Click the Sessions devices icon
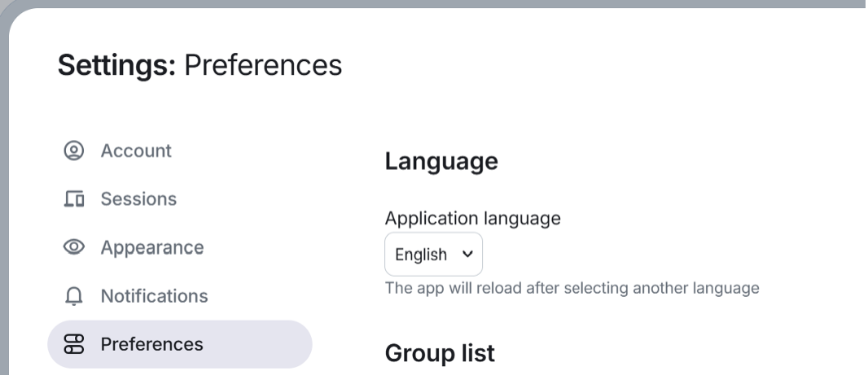 (74, 199)
